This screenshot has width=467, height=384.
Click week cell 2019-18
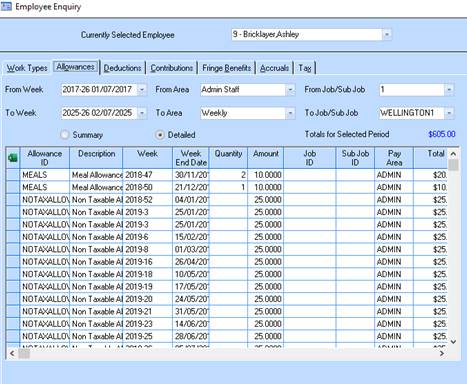[148, 274]
